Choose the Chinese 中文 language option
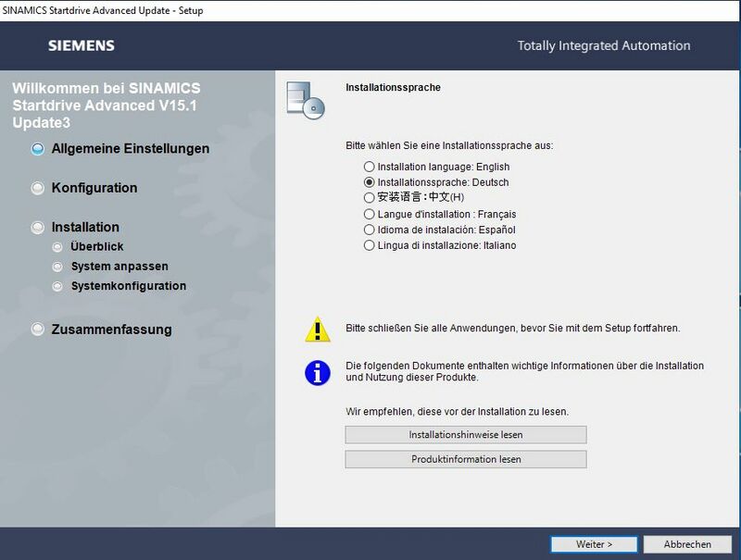Viewport: 741px width, 560px height. pos(370,198)
